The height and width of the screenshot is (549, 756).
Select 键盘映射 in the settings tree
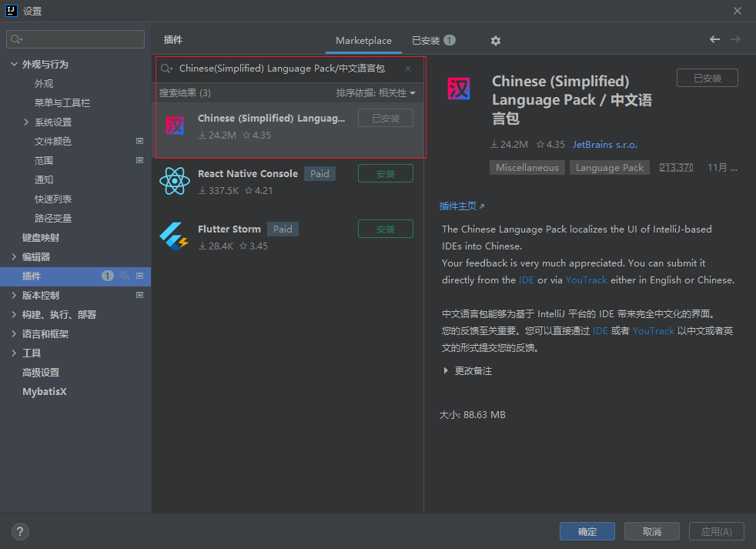click(41, 237)
